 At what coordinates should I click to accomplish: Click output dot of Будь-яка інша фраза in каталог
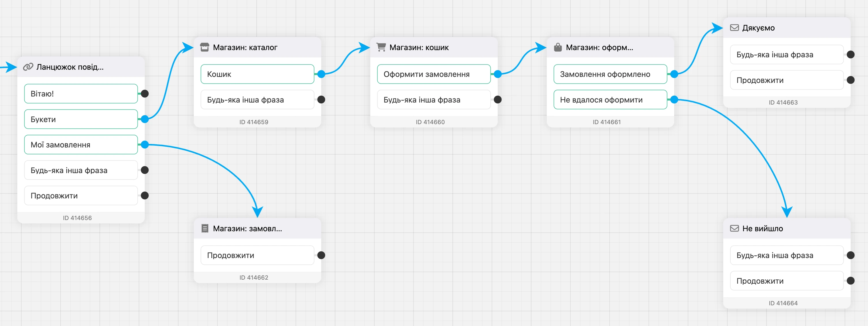pyautogui.click(x=321, y=100)
